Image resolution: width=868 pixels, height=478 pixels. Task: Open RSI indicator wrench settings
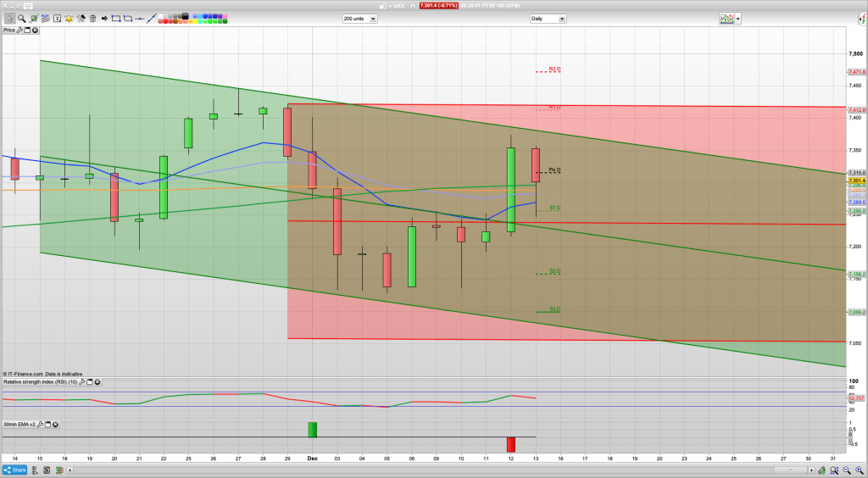tap(81, 381)
